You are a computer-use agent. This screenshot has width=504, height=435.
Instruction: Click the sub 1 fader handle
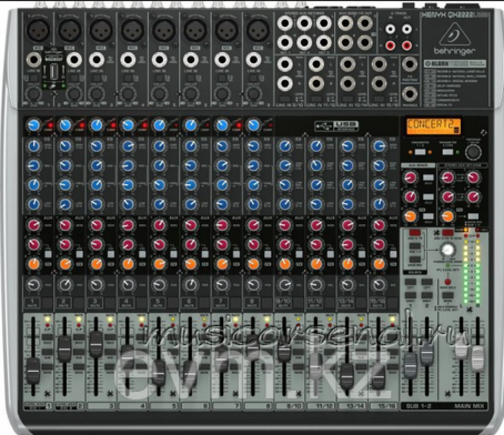pos(410,366)
